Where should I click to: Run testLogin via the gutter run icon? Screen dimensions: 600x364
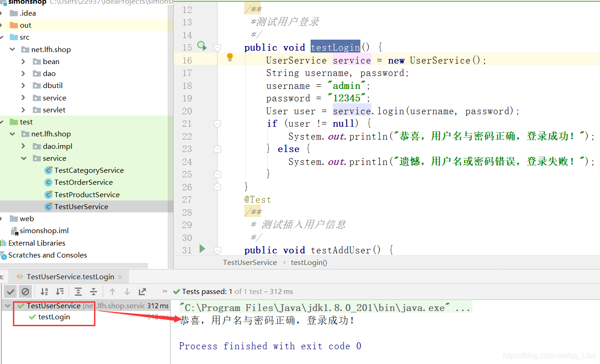(x=202, y=46)
